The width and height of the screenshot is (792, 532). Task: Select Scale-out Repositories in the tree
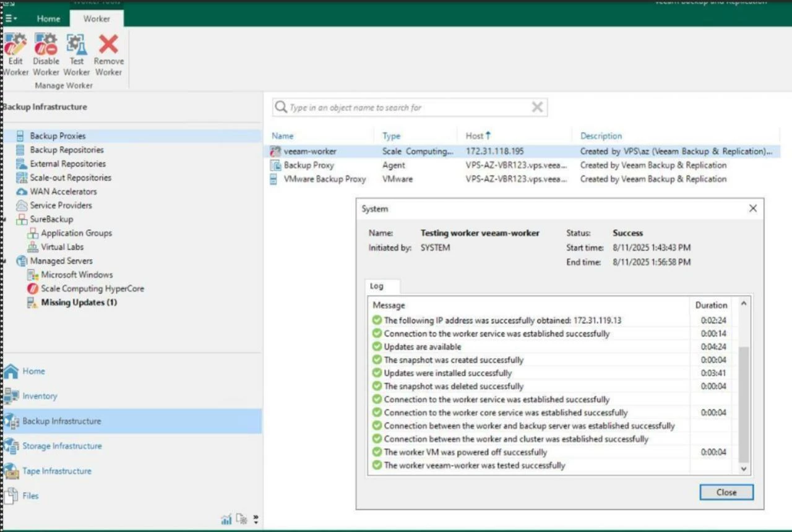coord(71,178)
